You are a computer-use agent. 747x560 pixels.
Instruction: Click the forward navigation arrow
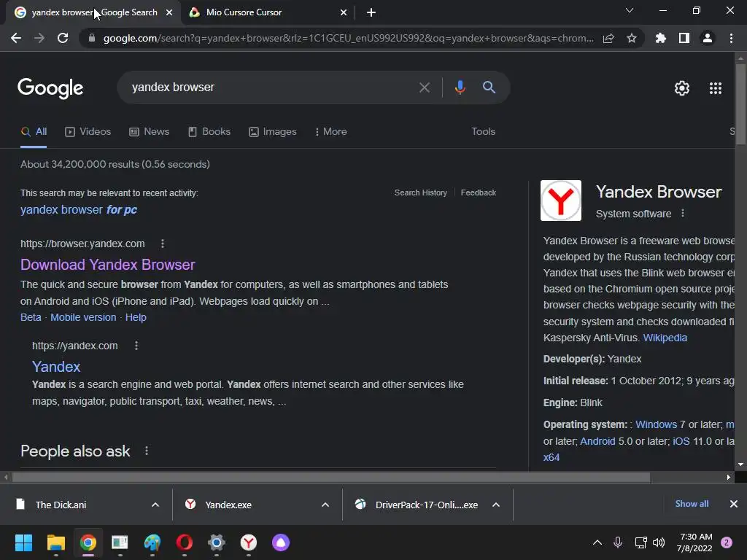click(x=39, y=38)
